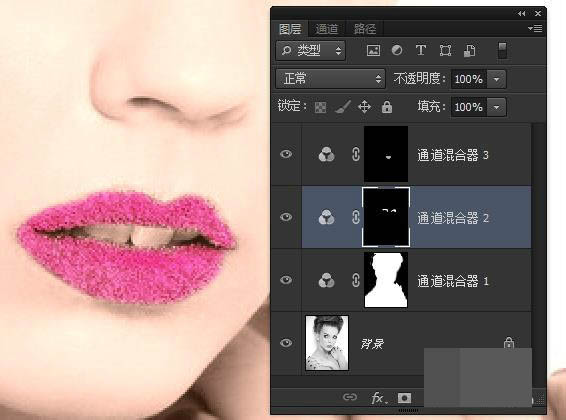Screen dimensions: 566x420
Task: Lock layer position move icon
Action: [364, 107]
